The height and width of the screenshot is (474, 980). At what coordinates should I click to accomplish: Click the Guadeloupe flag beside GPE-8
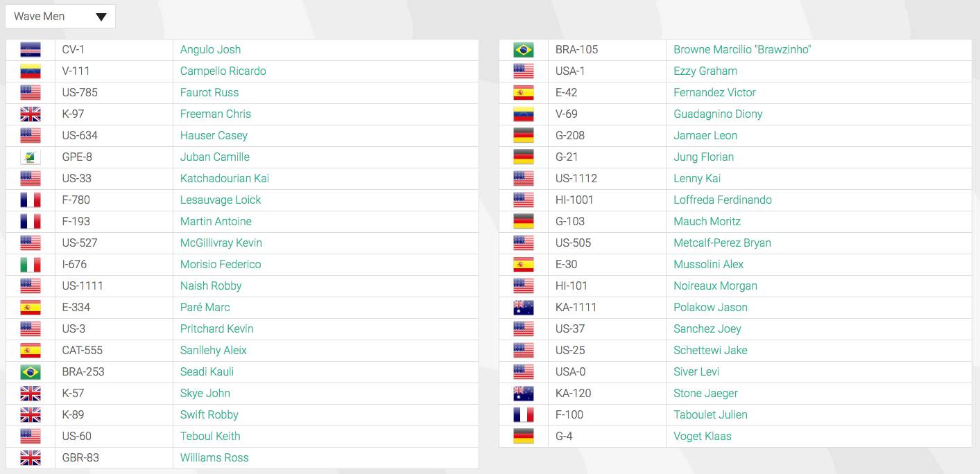click(31, 157)
